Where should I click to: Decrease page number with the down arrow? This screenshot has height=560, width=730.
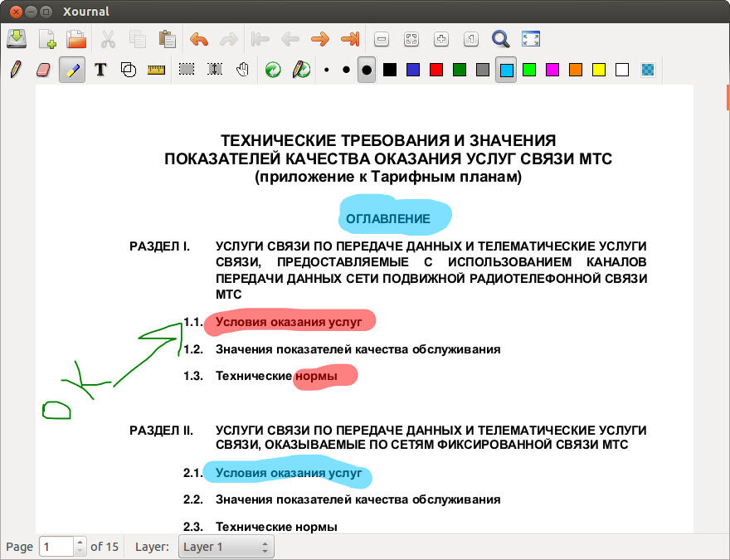(80, 551)
